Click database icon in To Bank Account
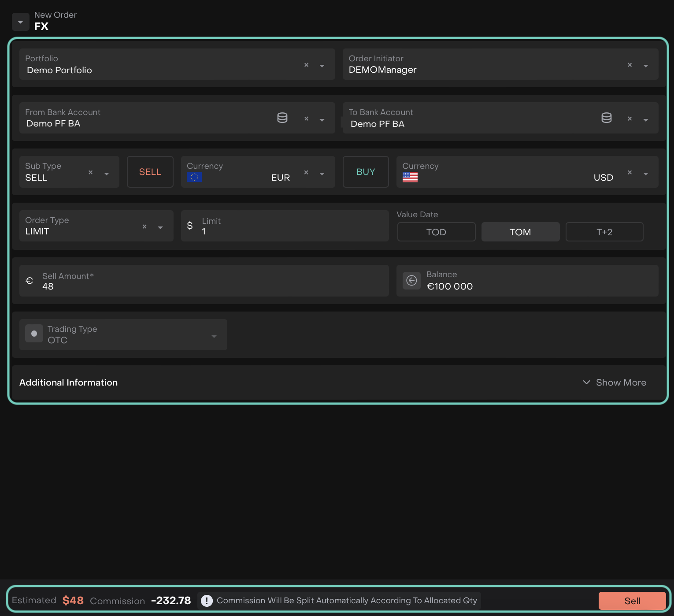 [x=606, y=118]
